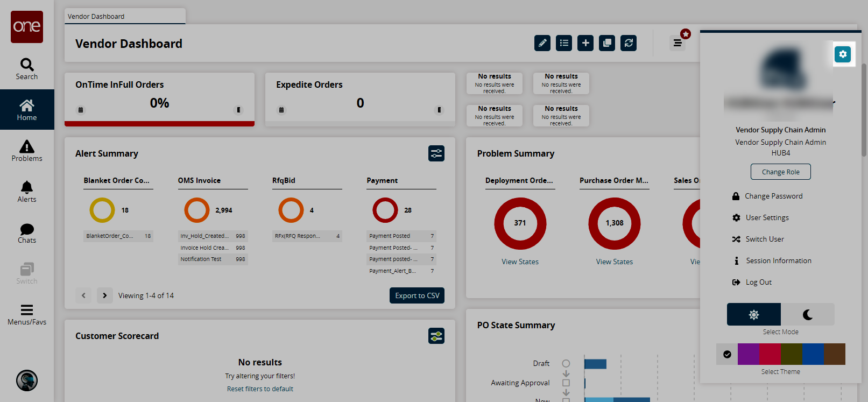Open the Customer Scorecard filter sliders icon

click(436, 336)
